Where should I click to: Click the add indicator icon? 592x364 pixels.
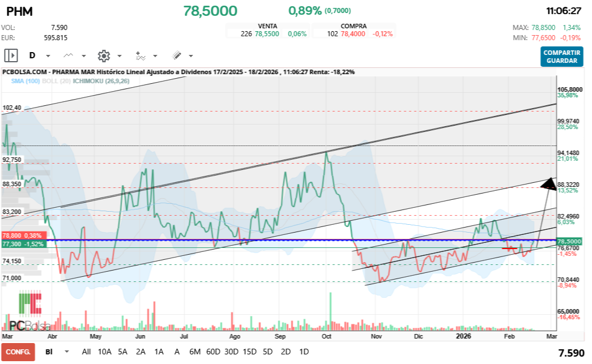(x=140, y=55)
